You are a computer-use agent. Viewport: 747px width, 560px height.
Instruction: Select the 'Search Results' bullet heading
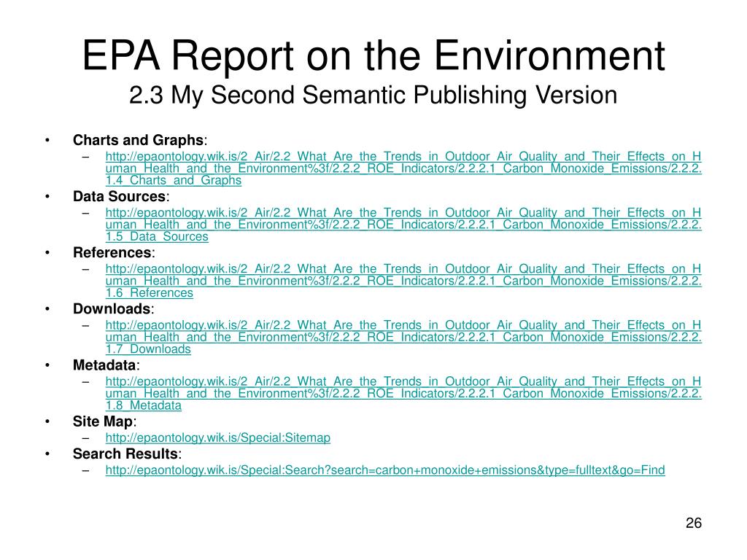point(127,454)
